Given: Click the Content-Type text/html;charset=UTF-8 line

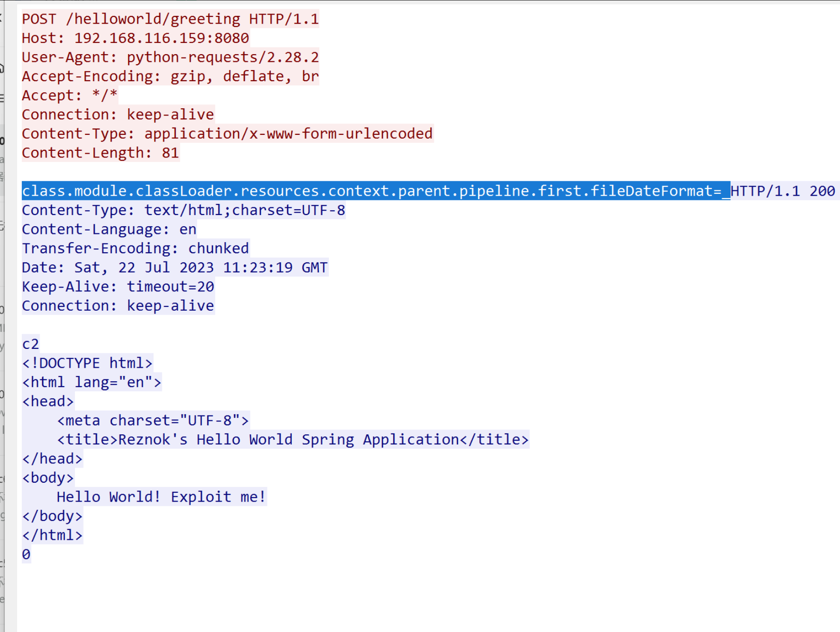Looking at the screenshot, I should [184, 210].
